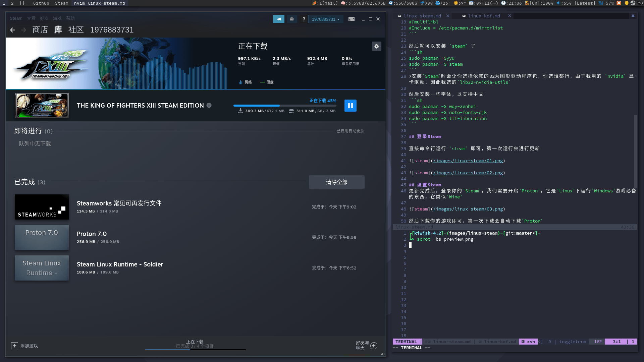Close the linux-kof.md nvim tab
Image resolution: width=644 pixels, height=362 pixels.
click(x=509, y=16)
